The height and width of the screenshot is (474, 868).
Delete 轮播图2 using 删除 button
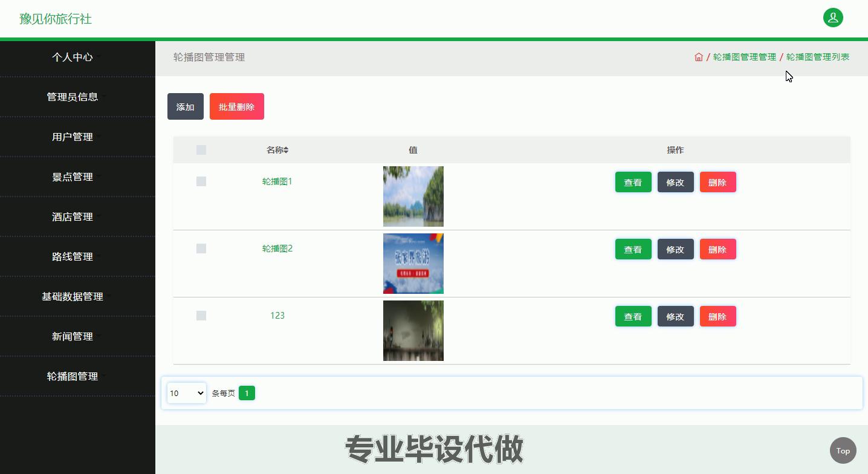click(x=718, y=249)
